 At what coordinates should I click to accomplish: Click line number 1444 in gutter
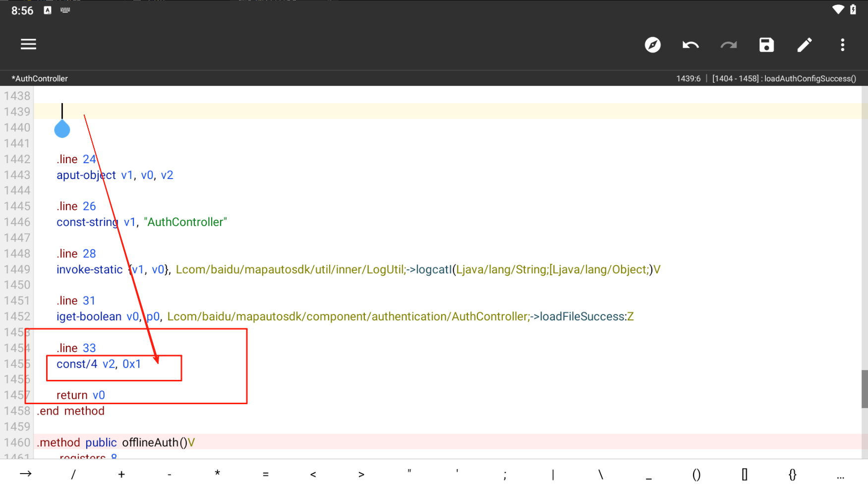click(17, 190)
